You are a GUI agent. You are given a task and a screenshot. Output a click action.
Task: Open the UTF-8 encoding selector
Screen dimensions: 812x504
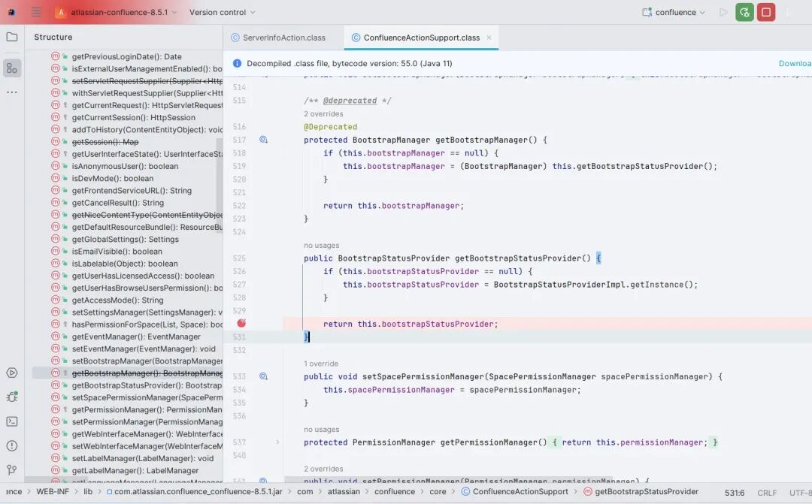(x=800, y=493)
